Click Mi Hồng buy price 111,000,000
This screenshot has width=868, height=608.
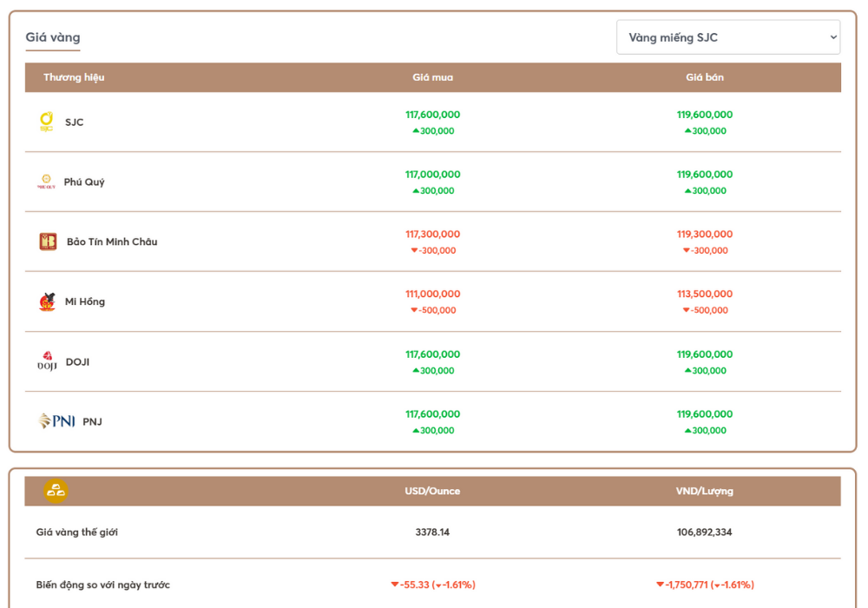click(432, 294)
